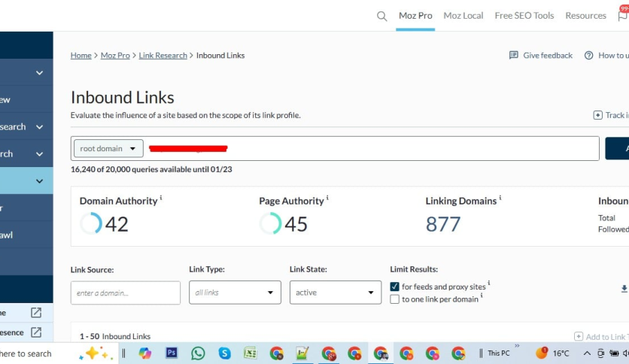Image resolution: width=629 pixels, height=364 pixels.
Task: Open Copilot from the taskbar
Action: pyautogui.click(x=144, y=353)
